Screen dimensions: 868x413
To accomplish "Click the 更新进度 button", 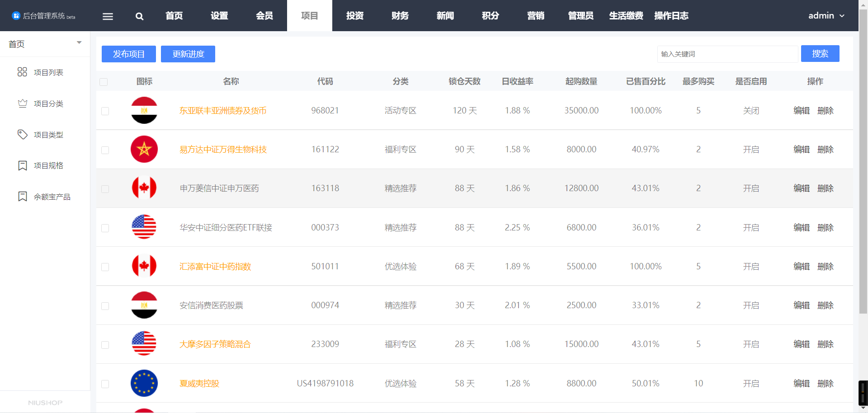I will point(188,54).
